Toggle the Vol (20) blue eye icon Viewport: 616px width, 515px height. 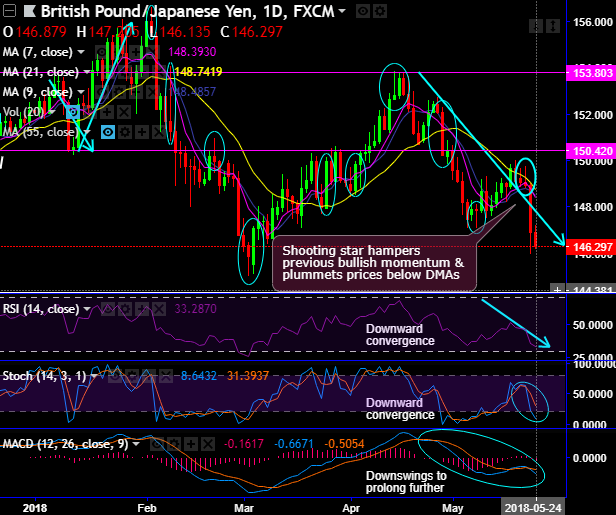(73, 112)
